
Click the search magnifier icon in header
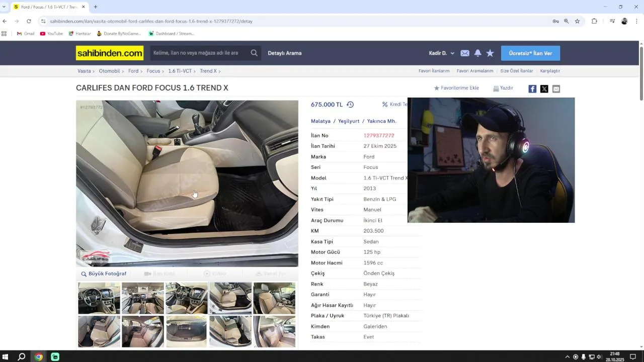coord(254,53)
